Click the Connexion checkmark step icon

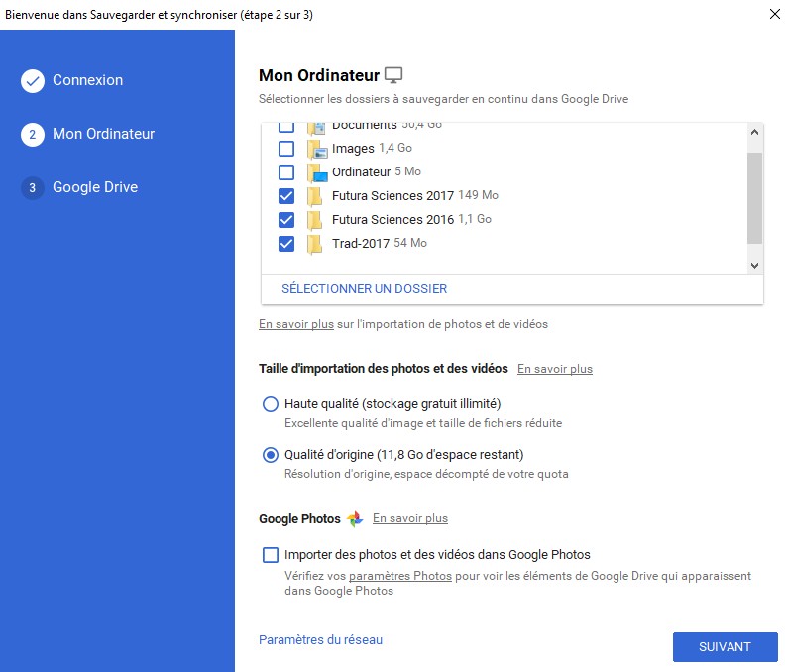coord(33,81)
